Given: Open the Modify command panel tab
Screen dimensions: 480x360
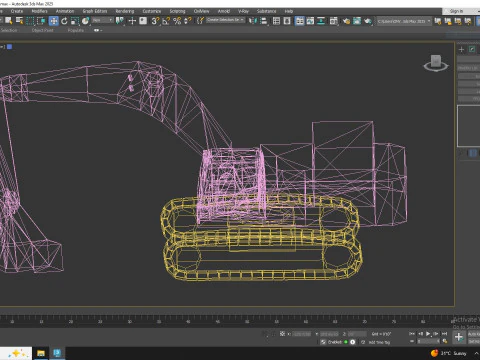Looking at the screenshot, I should [472, 49].
